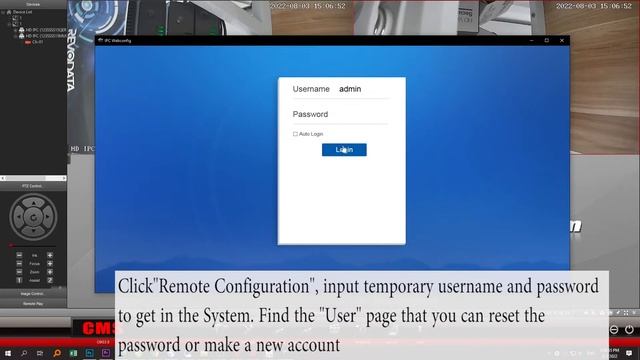Image resolution: width=640 pixels, height=360 pixels.
Task: Enable the Auto Login checkbox
Action: point(295,134)
